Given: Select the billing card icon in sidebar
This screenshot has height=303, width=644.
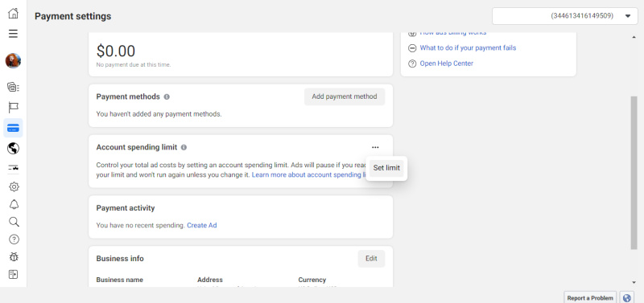Looking at the screenshot, I should coord(13,129).
